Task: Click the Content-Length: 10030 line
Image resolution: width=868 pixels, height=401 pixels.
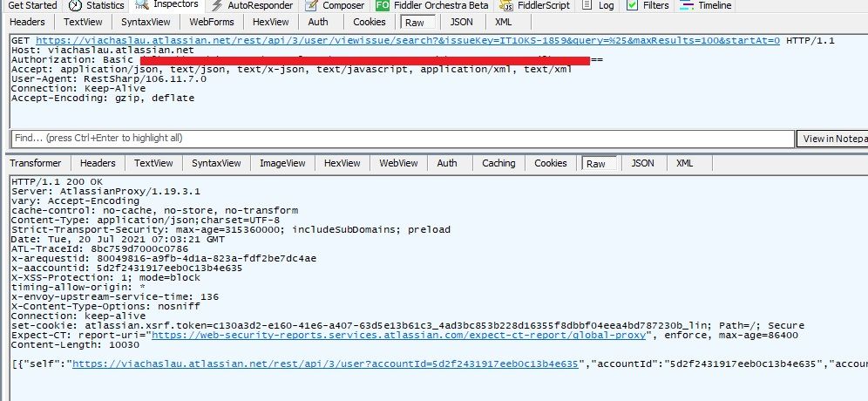Action: [x=75, y=344]
